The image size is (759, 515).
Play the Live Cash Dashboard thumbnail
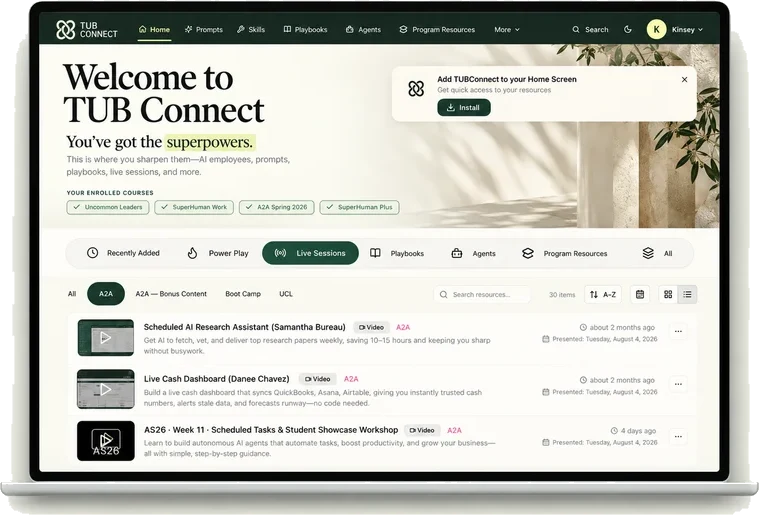point(106,389)
